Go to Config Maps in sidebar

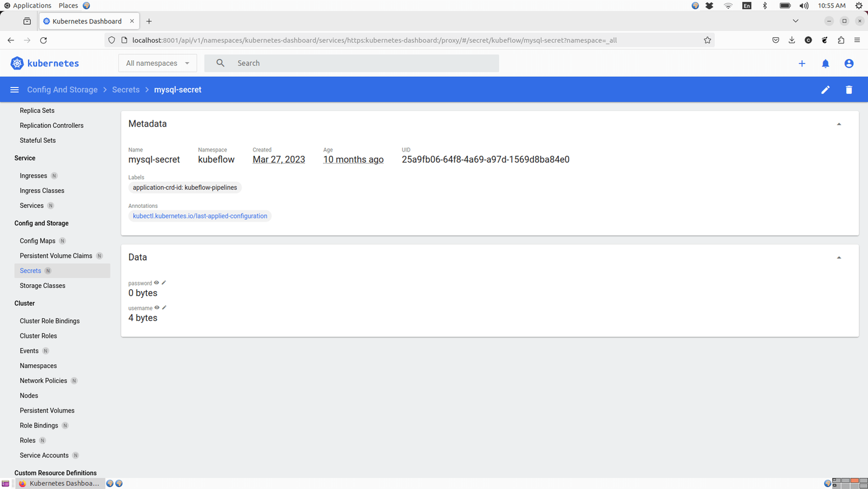(38, 241)
